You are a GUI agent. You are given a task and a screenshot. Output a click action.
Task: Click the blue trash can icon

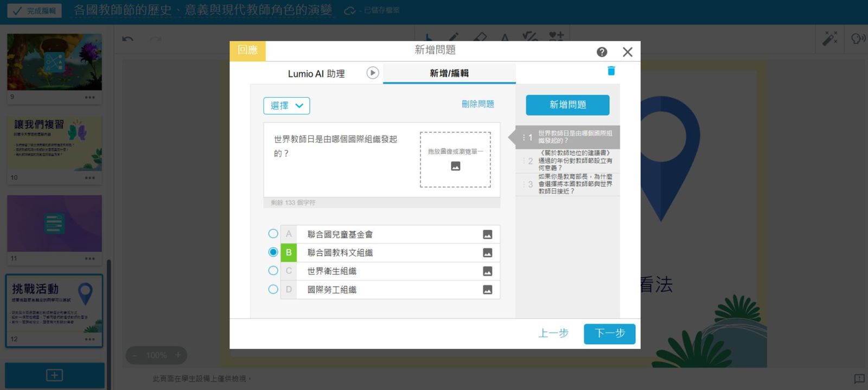click(611, 71)
